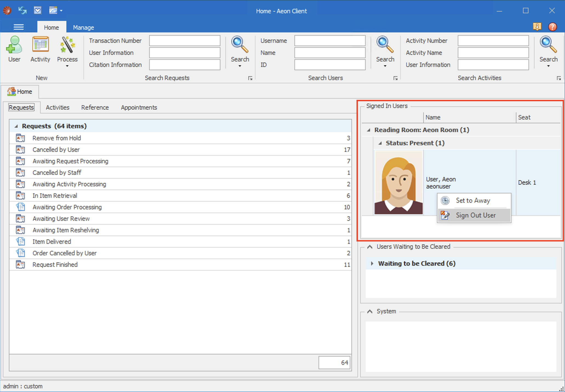Select Sign Out User from context menu
Image resolution: width=565 pixels, height=392 pixels.
tap(475, 215)
